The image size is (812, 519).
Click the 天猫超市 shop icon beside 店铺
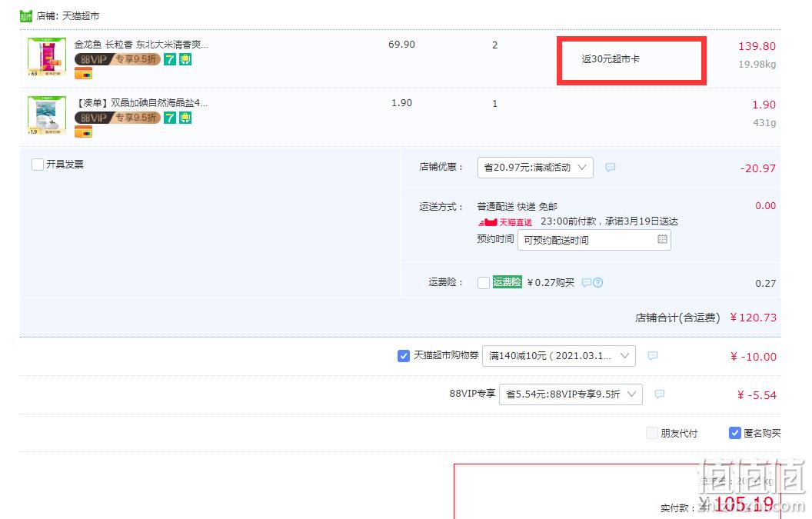pyautogui.click(x=26, y=16)
